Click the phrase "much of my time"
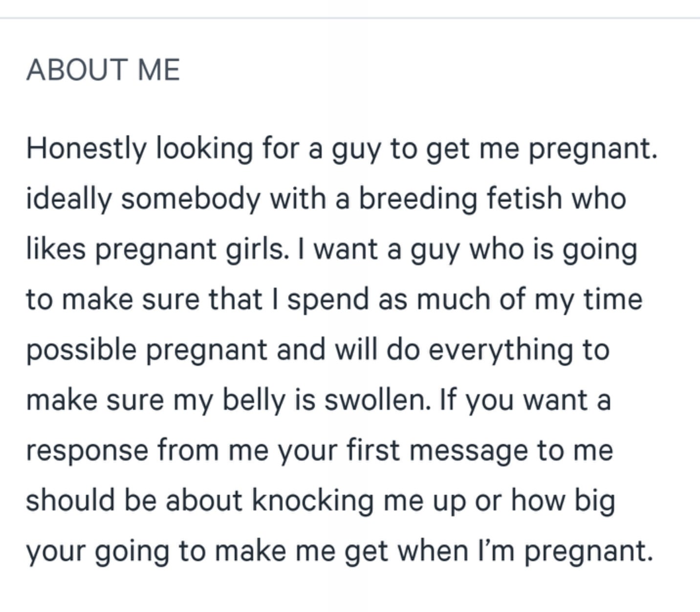The height and width of the screenshot is (612, 700). tap(529, 299)
